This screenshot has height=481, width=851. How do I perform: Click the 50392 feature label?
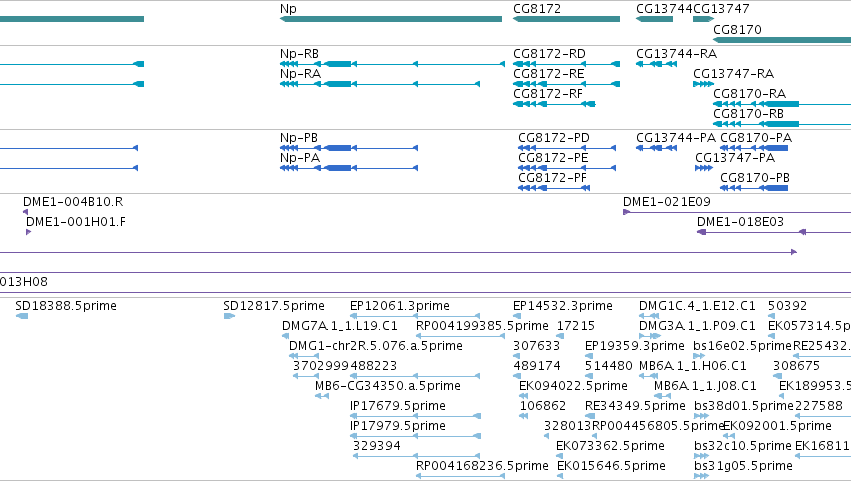click(787, 306)
